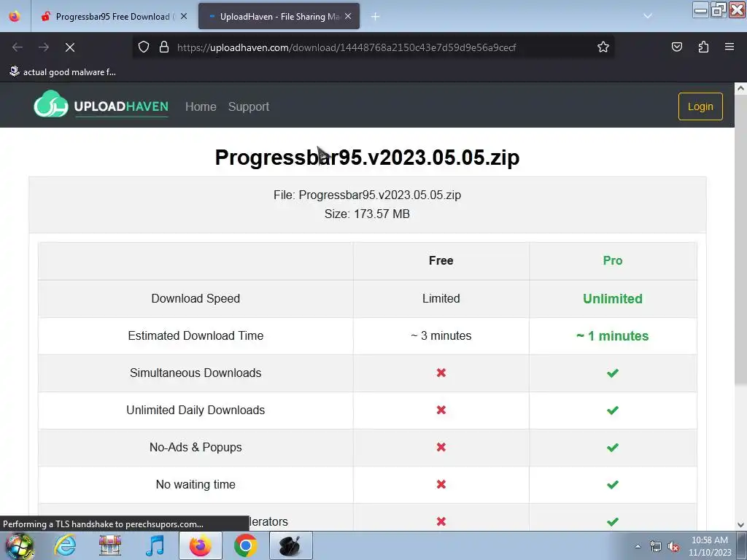Screen dimensions: 747x560
Task: Open a new tab with plus button
Action: tap(376, 17)
